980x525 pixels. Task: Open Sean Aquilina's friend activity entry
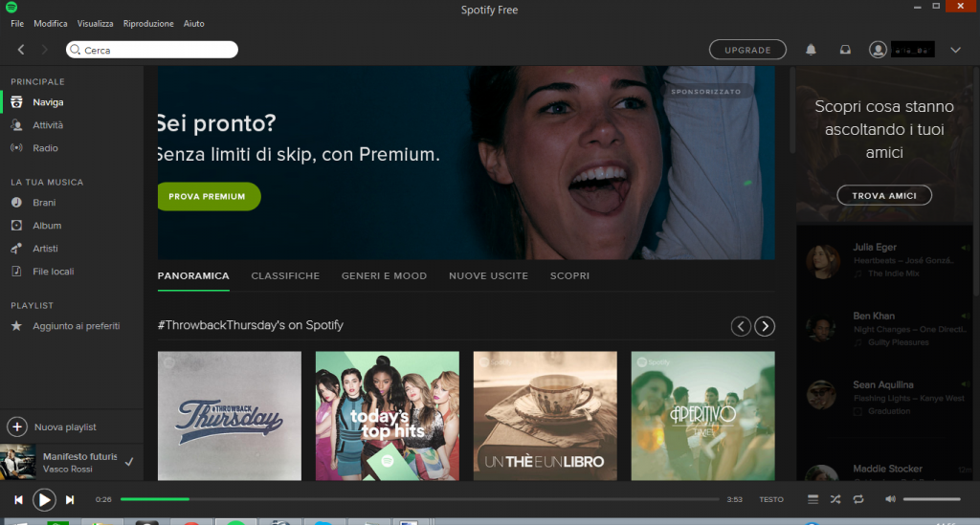(x=885, y=398)
